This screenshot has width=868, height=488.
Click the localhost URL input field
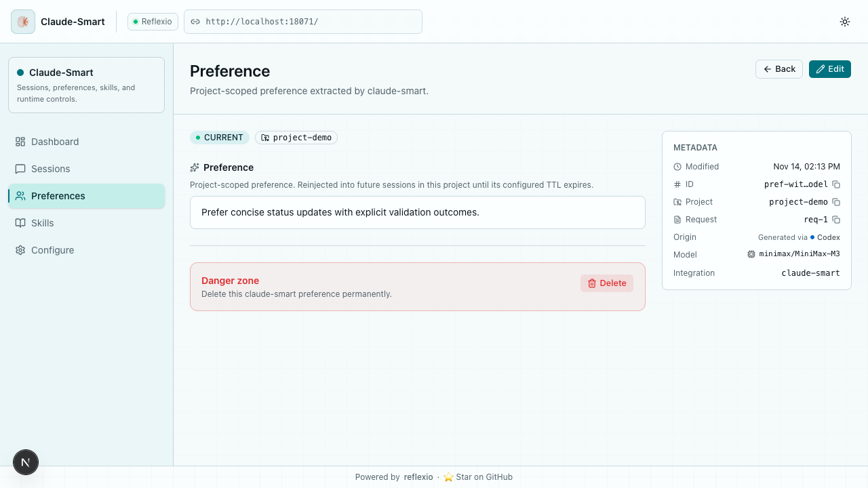[303, 22]
